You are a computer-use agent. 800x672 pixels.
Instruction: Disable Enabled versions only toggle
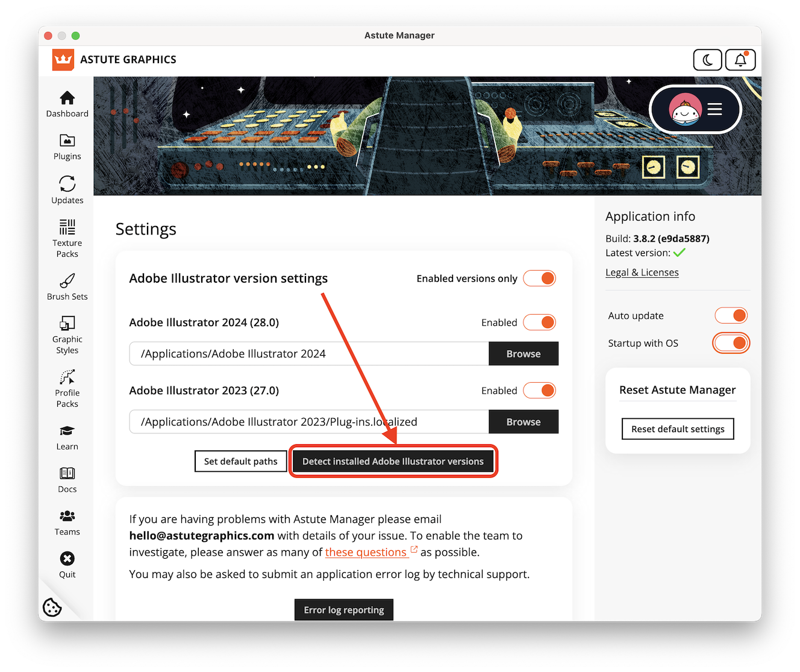click(539, 278)
